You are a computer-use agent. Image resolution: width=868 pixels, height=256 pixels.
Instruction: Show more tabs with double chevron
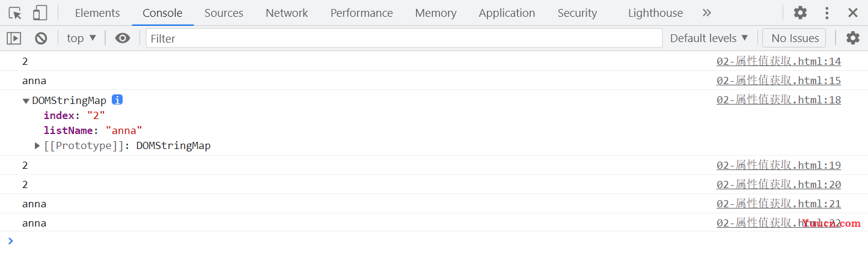[707, 13]
